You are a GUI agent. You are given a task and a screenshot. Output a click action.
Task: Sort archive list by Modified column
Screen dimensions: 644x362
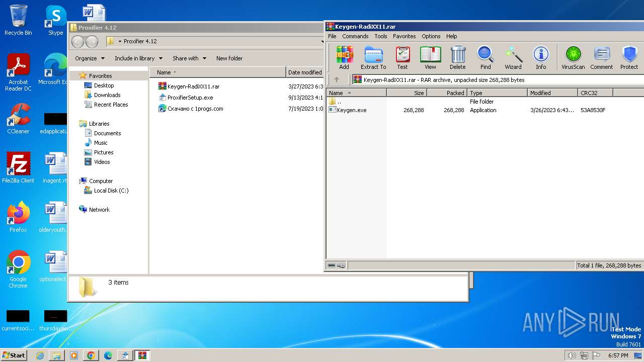(553, 93)
